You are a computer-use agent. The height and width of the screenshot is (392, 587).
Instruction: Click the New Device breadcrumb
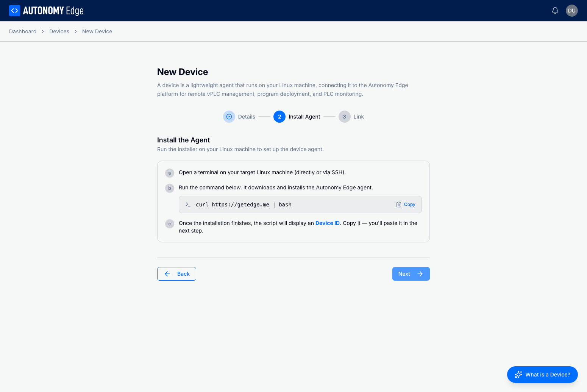coord(97,31)
